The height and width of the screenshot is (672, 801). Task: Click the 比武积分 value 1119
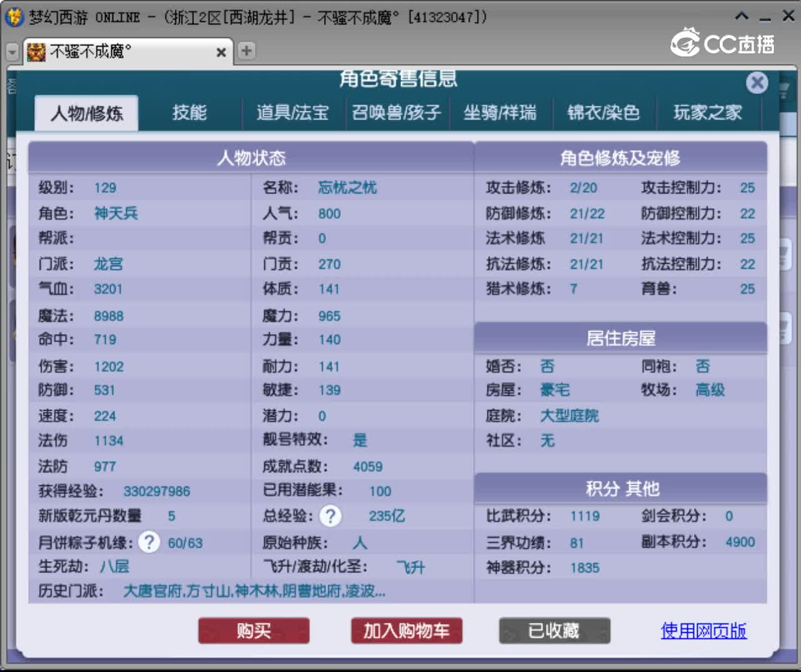pos(585,516)
